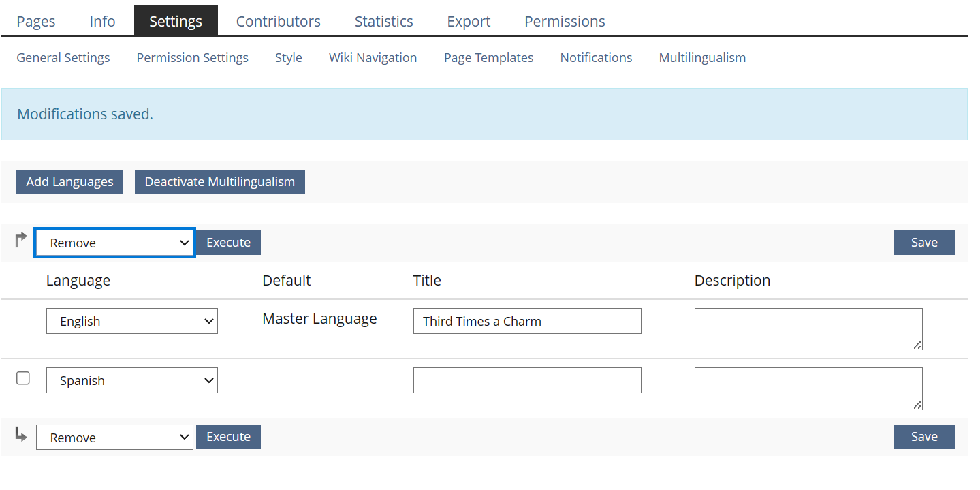This screenshot has width=980, height=490.
Task: Open the Export tab
Action: coord(469,21)
